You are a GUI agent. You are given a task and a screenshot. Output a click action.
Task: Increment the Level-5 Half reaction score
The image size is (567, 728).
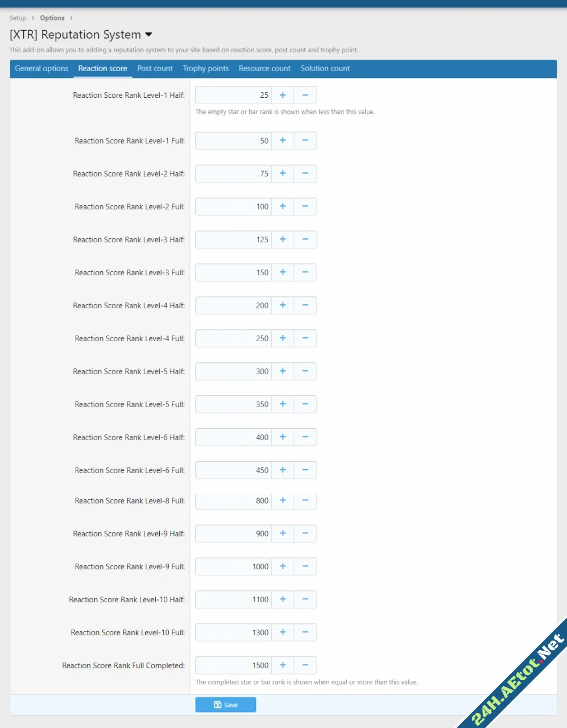(x=283, y=371)
